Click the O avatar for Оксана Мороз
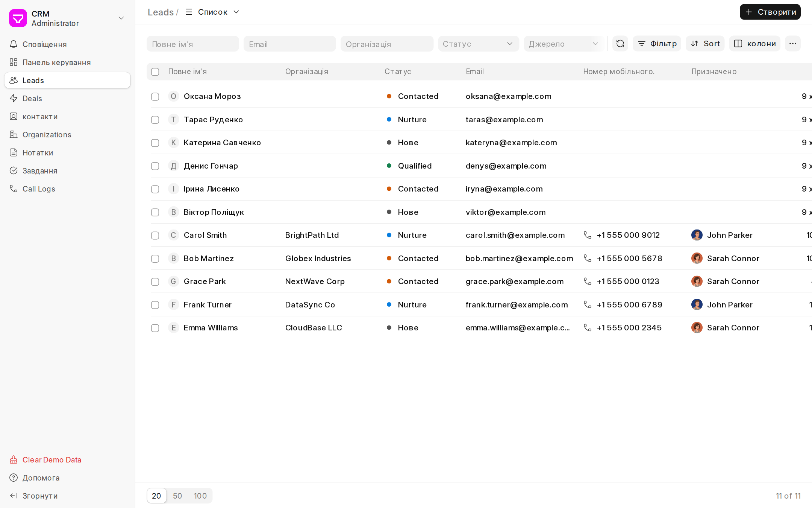This screenshot has height=508, width=812. (x=173, y=96)
